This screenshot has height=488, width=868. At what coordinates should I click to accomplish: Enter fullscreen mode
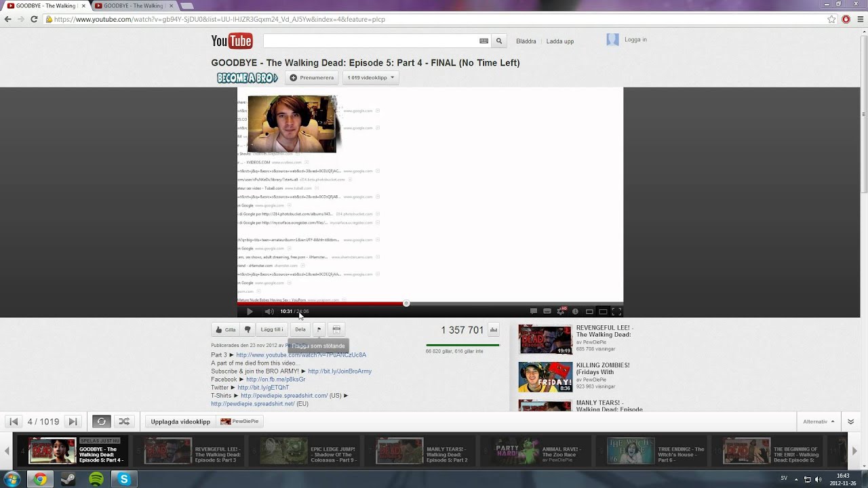616,312
